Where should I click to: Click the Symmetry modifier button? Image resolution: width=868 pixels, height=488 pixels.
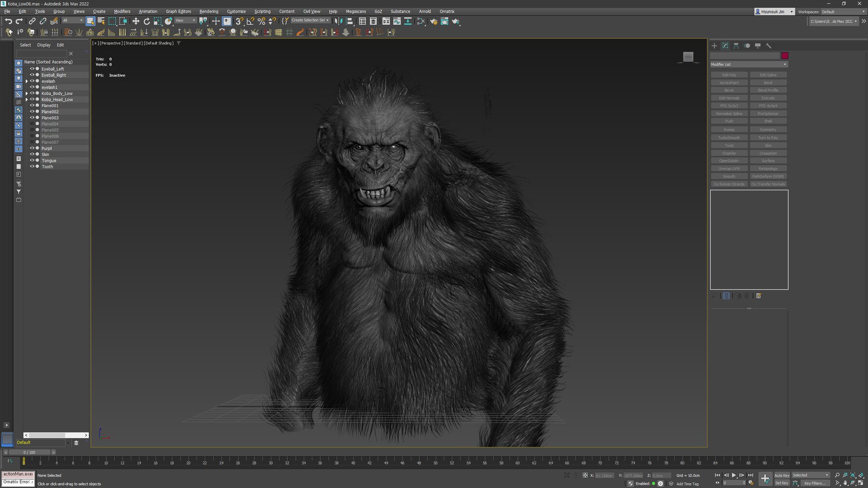pos(768,130)
